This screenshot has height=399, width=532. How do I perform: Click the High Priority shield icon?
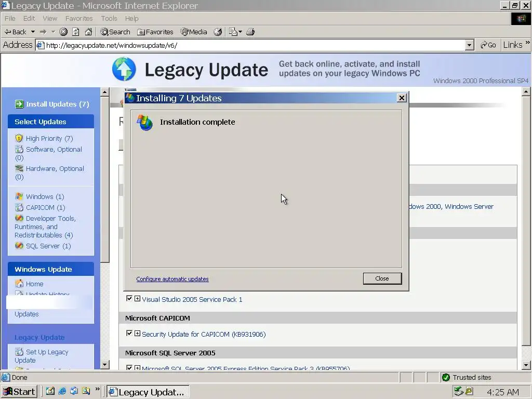(x=19, y=138)
